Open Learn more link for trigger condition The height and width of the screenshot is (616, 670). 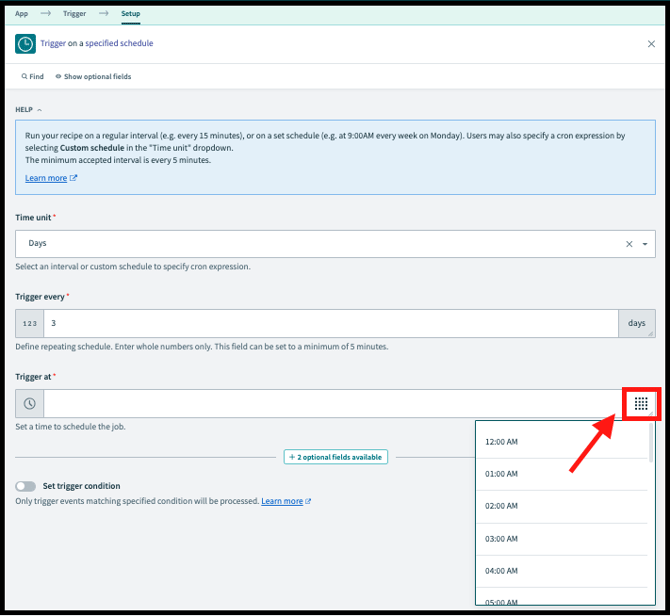tap(282, 501)
